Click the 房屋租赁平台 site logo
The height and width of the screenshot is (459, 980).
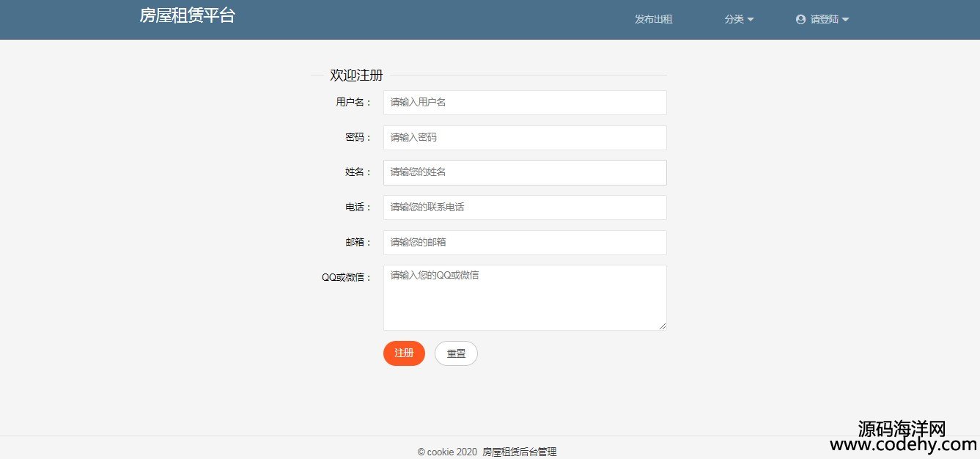tap(187, 15)
